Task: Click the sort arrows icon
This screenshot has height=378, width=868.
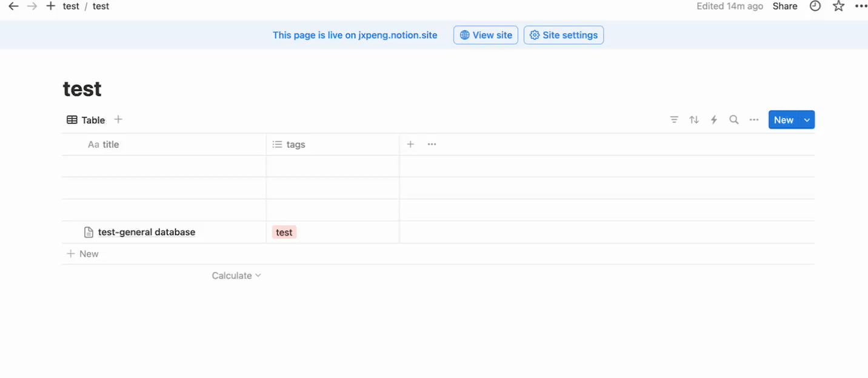Action: pos(694,120)
